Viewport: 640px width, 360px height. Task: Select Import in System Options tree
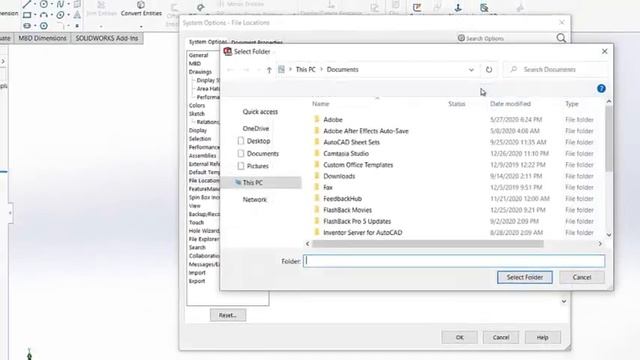tap(197, 273)
